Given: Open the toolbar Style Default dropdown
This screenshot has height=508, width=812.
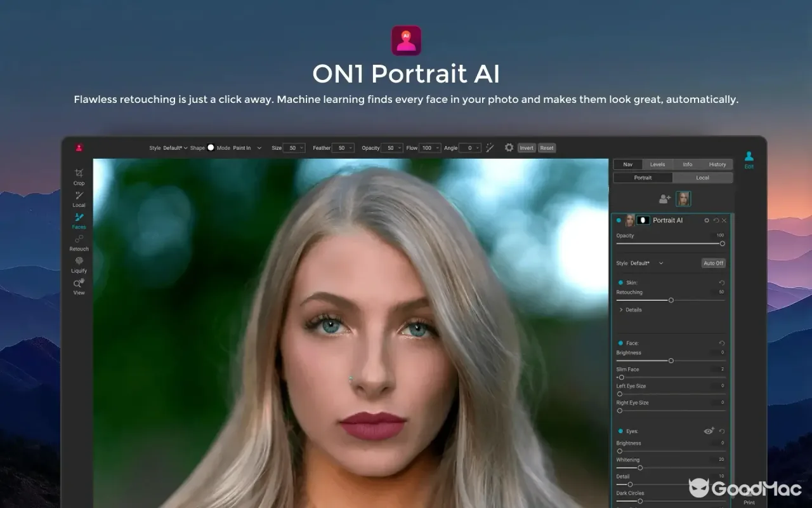Looking at the screenshot, I should (x=175, y=148).
